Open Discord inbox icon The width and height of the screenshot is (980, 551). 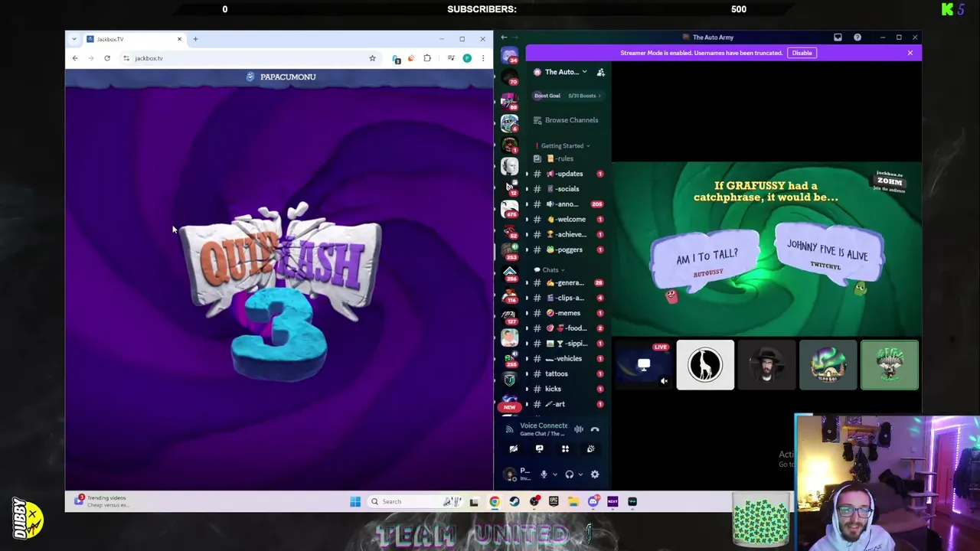click(x=838, y=37)
